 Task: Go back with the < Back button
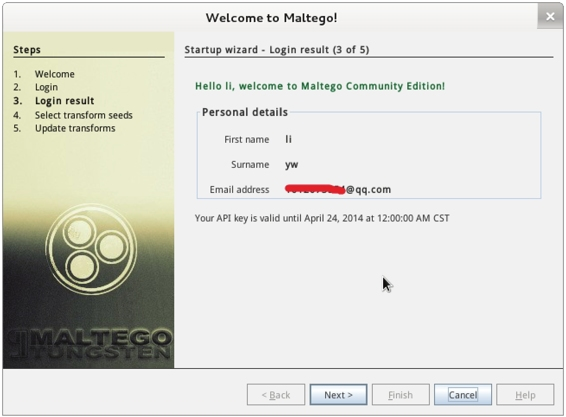(276, 395)
